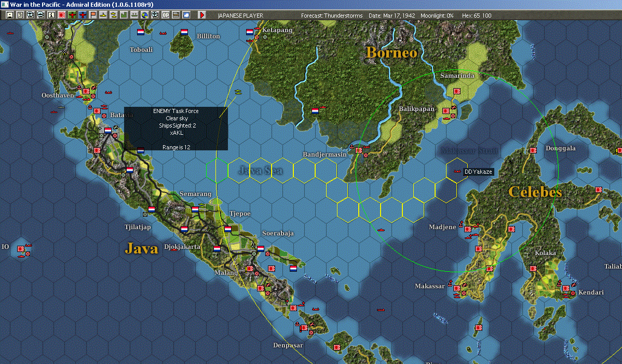Click the Borneo map label
This screenshot has width=622, height=364.
[x=391, y=52]
